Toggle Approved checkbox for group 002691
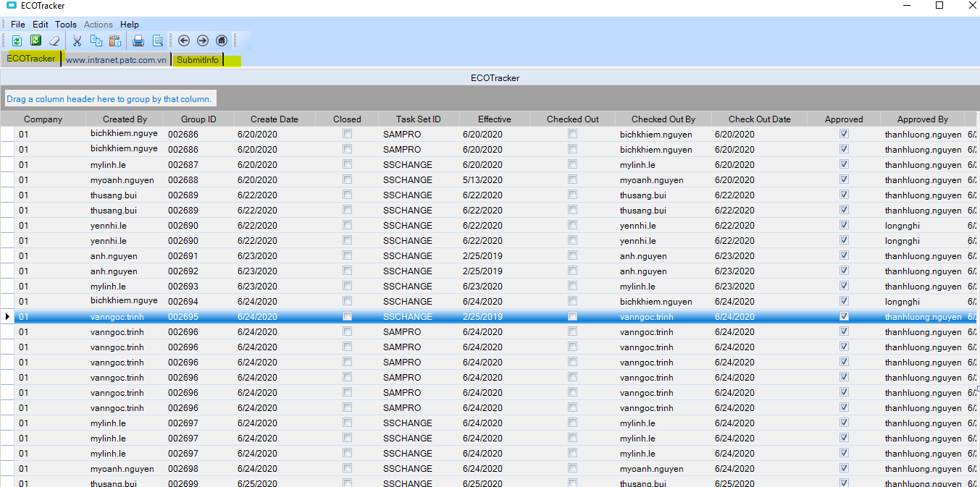 (844, 255)
